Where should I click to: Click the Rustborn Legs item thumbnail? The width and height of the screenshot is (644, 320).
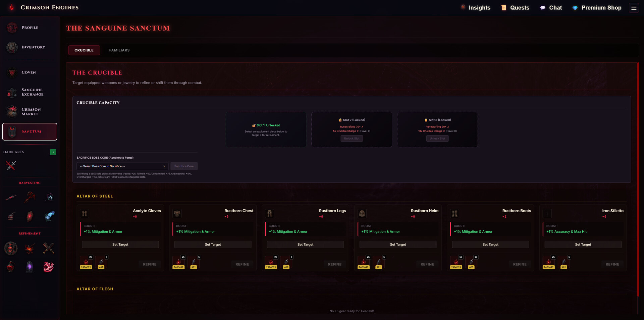(270, 213)
